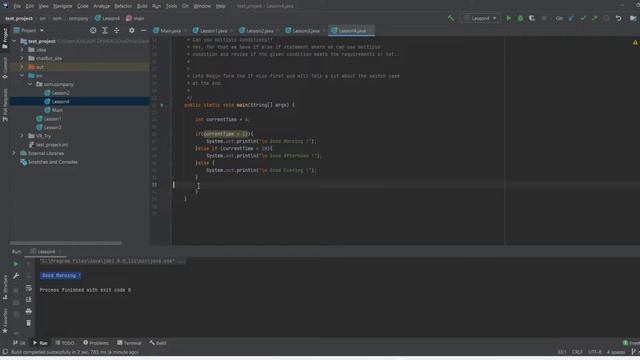Screen dimensions: 640x360
Task: Click the UTF-8 encoding in the status bar
Action: (x=595, y=352)
